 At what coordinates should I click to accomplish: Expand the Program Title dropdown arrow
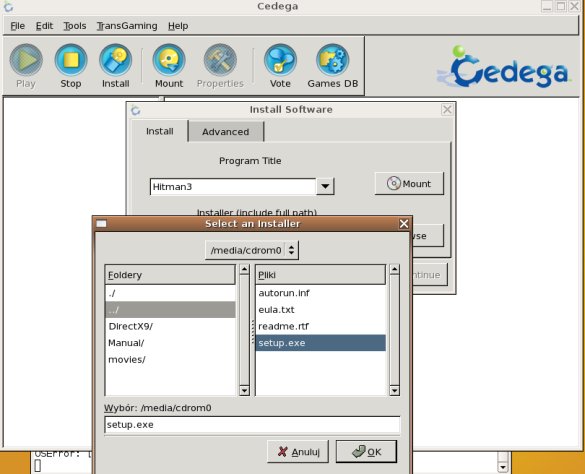(x=325, y=186)
